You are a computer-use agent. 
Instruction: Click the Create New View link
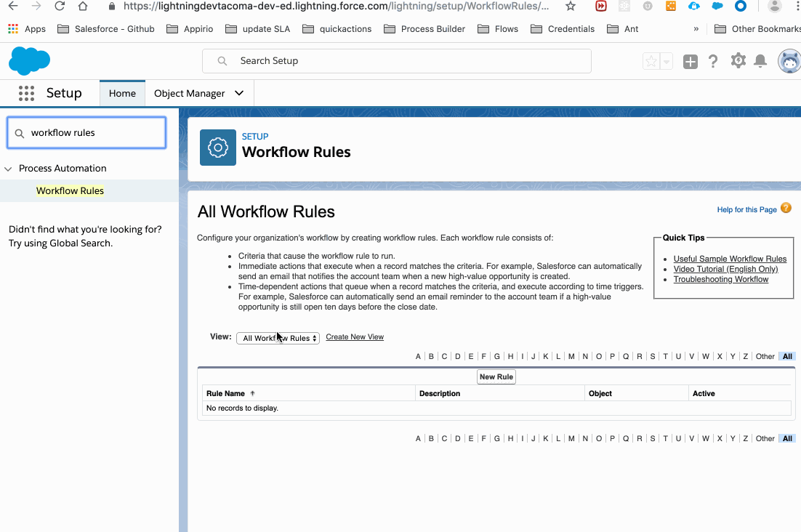coord(355,337)
